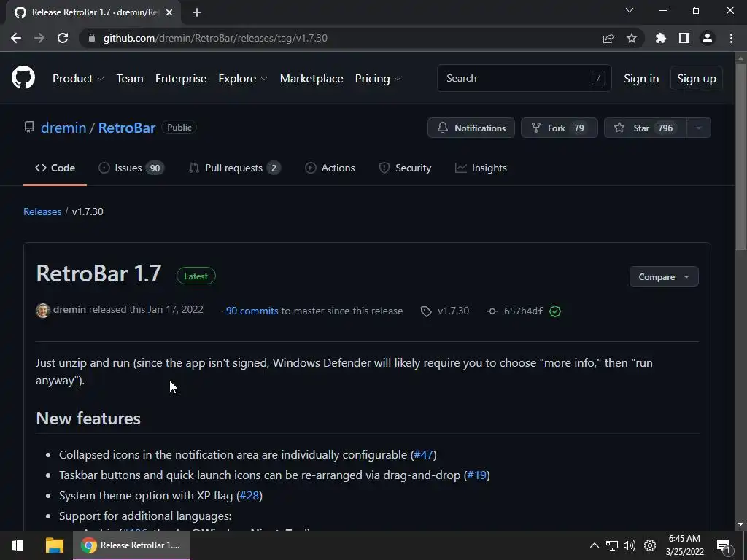747x560 pixels.
Task: Open File Explorer from the taskbar
Action: point(54,545)
